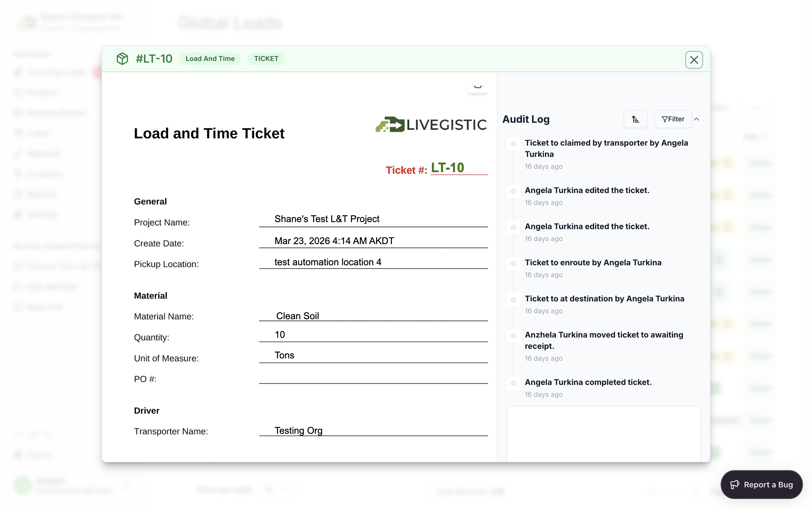812x508 pixels.
Task: Click the Transporter Name value Testing Org
Action: pyautogui.click(x=298, y=430)
